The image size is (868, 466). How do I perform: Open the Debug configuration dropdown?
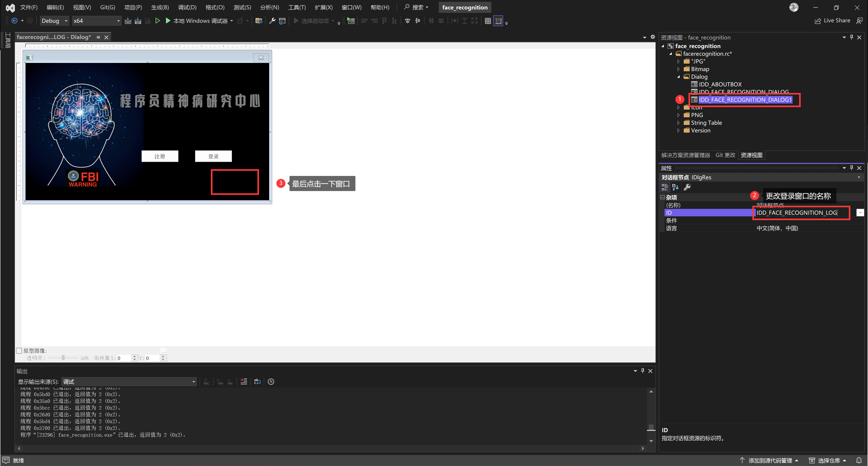point(54,21)
